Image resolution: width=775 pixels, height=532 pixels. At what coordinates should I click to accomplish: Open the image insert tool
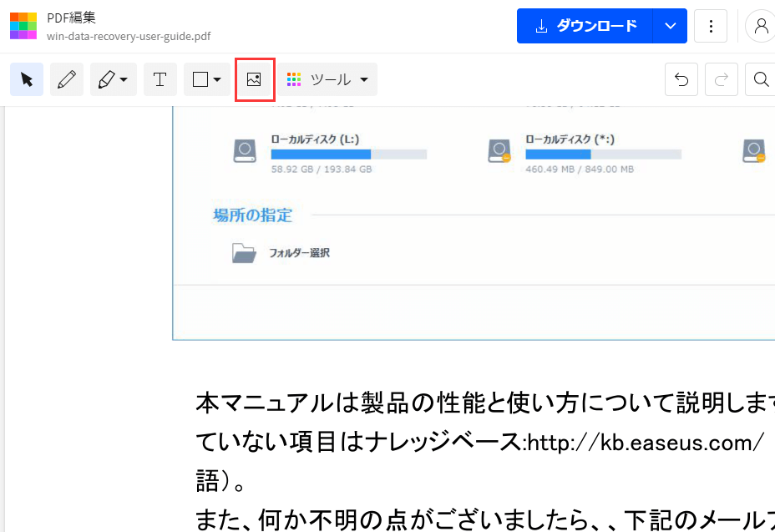point(255,79)
